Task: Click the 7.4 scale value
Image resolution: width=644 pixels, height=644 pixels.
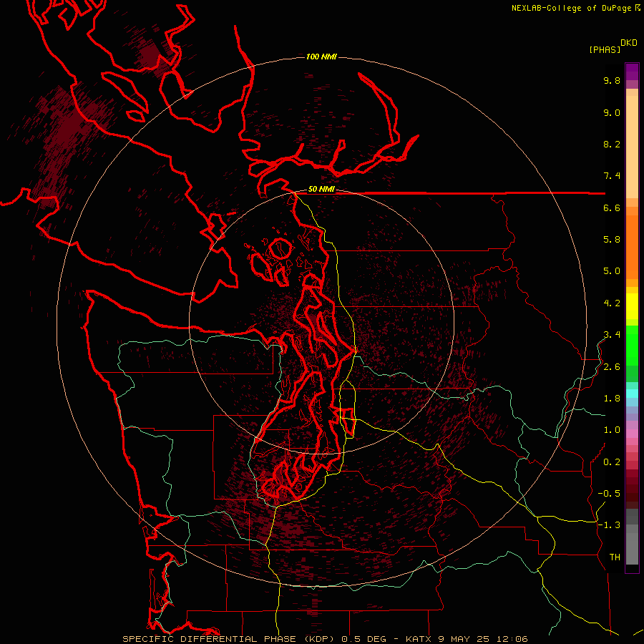Action: pyautogui.click(x=612, y=176)
